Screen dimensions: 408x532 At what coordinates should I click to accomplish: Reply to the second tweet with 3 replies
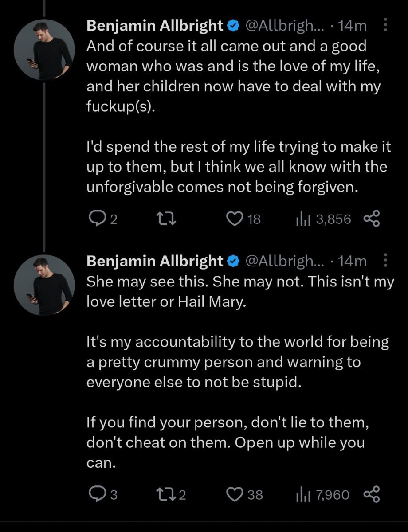[x=96, y=494]
